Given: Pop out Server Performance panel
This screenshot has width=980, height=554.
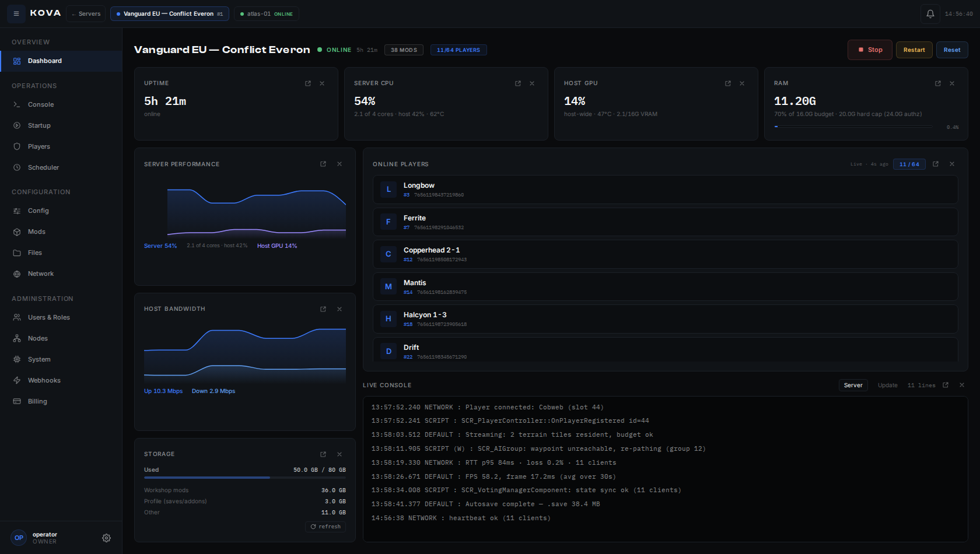Looking at the screenshot, I should tap(323, 164).
